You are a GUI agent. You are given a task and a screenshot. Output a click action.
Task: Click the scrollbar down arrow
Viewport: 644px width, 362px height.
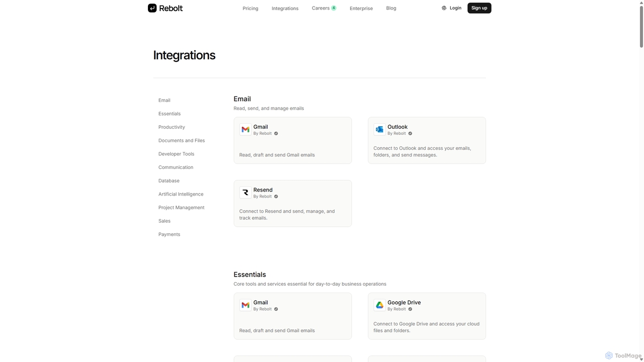(641, 359)
